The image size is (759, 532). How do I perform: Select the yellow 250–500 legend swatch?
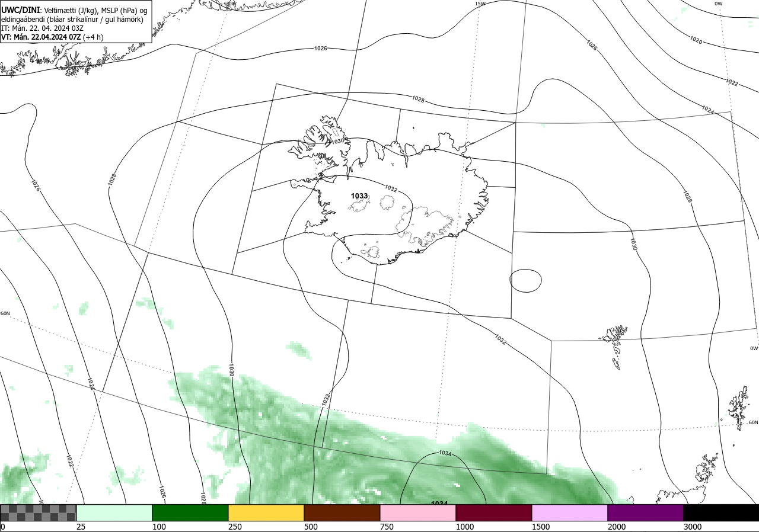pos(266,513)
